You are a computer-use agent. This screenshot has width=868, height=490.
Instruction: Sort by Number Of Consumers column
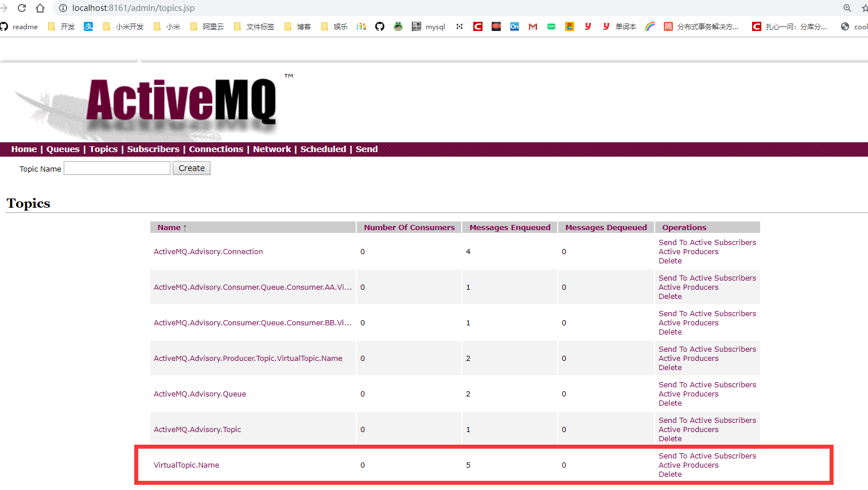(x=410, y=228)
